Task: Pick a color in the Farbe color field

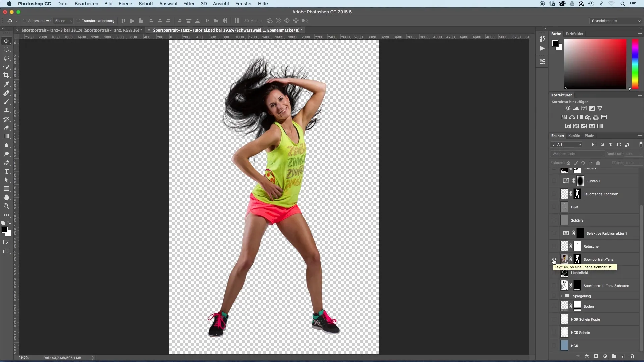Action: point(595,64)
